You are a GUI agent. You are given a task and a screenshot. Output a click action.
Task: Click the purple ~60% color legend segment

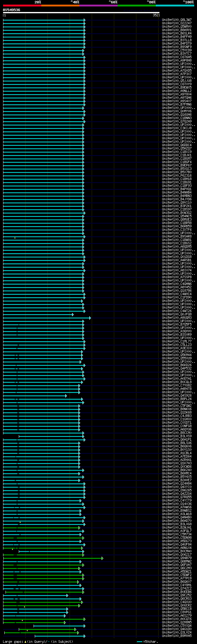click(98, 6)
